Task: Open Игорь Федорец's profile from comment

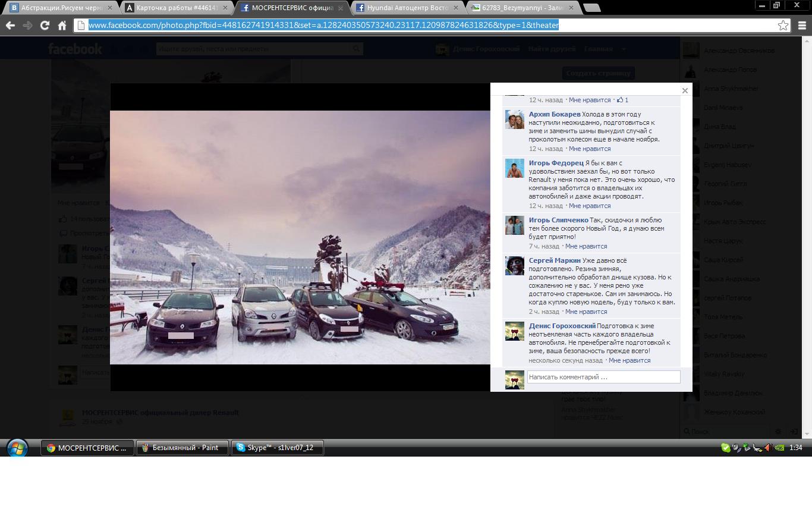Action: [x=556, y=163]
